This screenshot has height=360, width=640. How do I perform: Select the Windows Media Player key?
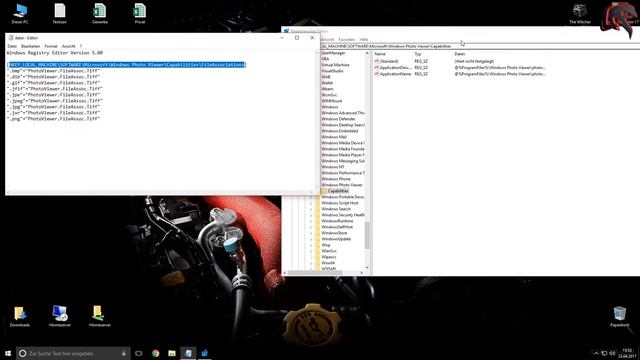coord(342,155)
